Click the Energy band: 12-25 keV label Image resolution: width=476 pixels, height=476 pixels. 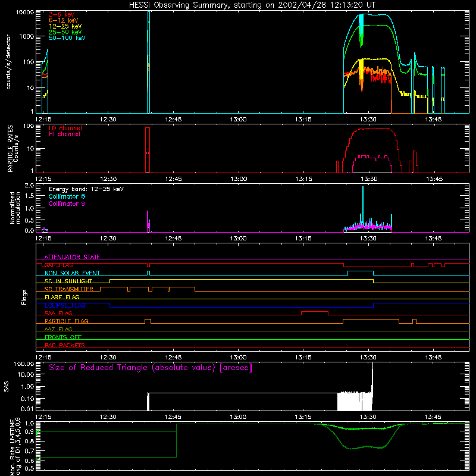click(x=86, y=189)
